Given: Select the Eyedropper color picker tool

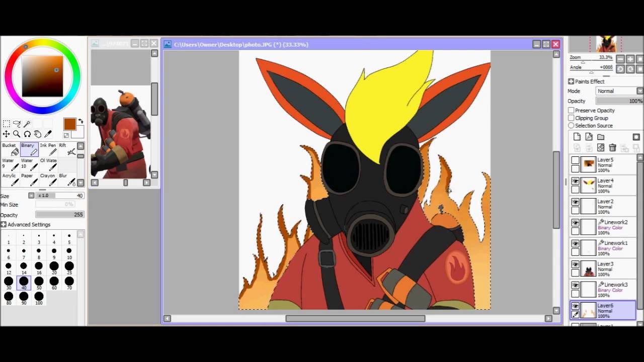Looking at the screenshot, I should pos(48,134).
